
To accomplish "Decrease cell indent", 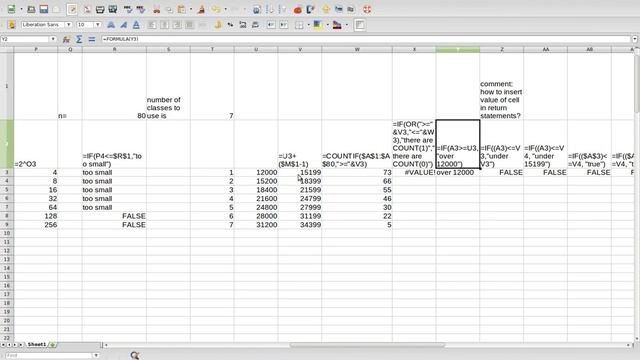I will coord(271,25).
